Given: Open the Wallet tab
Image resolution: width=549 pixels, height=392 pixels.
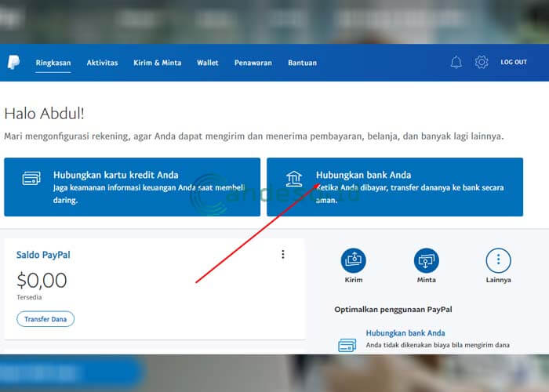Looking at the screenshot, I should point(208,63).
